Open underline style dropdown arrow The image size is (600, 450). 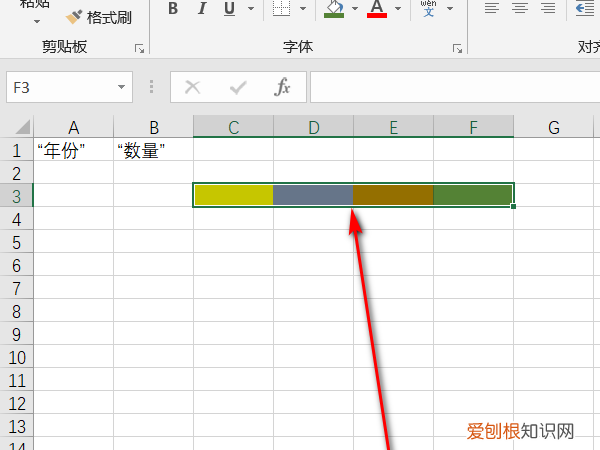(251, 8)
